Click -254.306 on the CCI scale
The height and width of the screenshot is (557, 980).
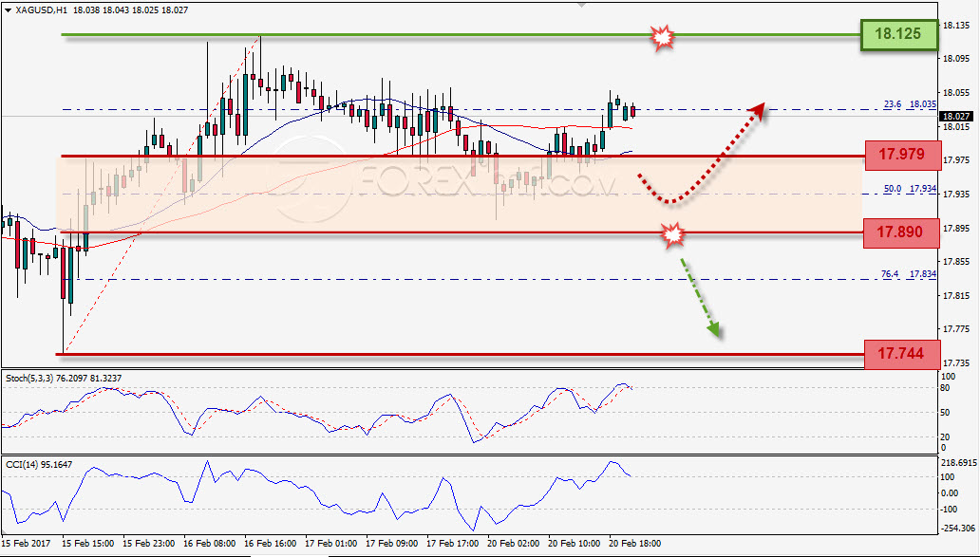pyautogui.click(x=958, y=529)
